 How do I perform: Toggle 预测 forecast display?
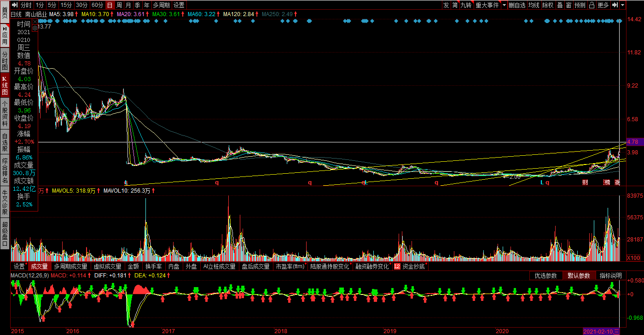point(580,5)
